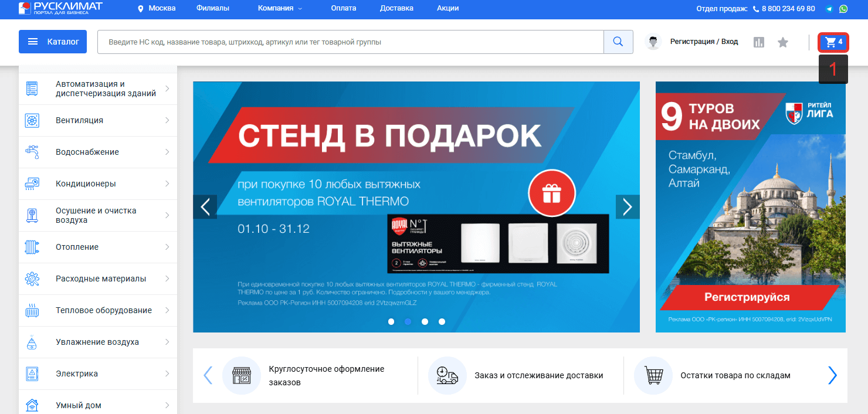
Task: Select the first banner slide dot
Action: pyautogui.click(x=391, y=321)
